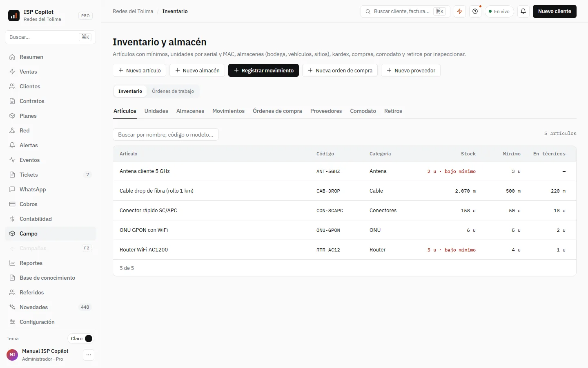Image resolution: width=588 pixels, height=368 pixels.
Task: Click Nuevo cliente button
Action: (555, 11)
